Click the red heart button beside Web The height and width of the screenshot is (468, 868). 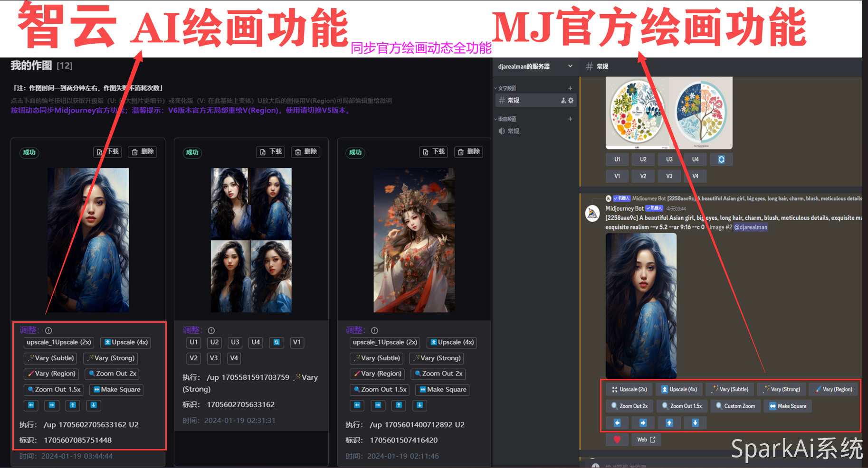(617, 440)
